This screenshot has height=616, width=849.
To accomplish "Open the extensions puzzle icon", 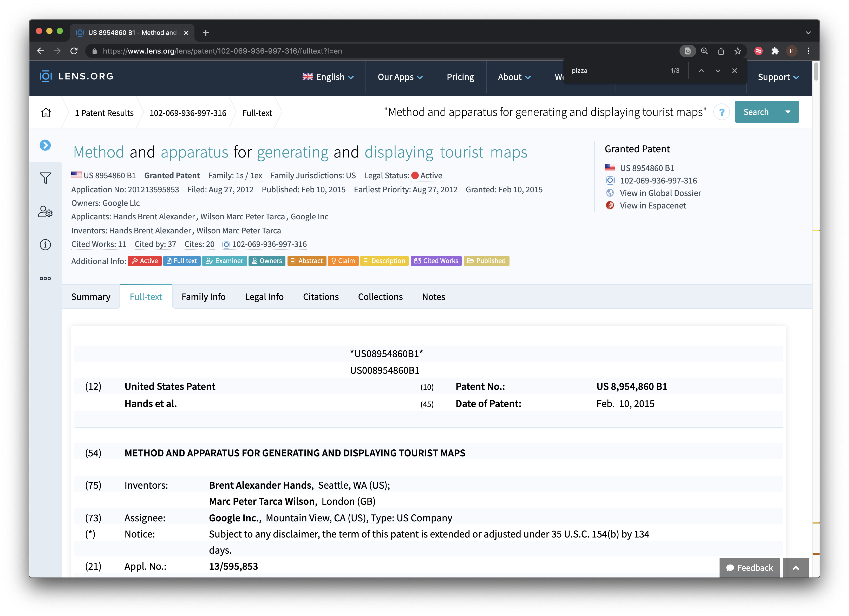I will click(x=775, y=51).
